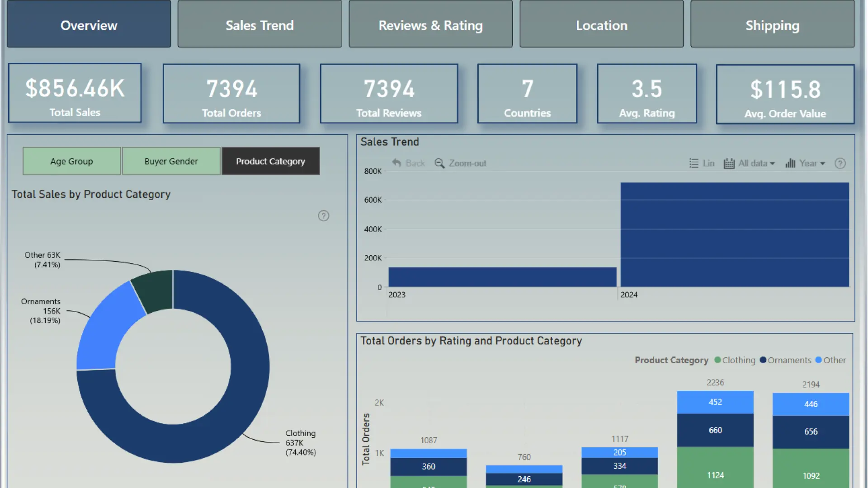The height and width of the screenshot is (488, 868).
Task: Click the 760 bar total label
Action: 524,457
